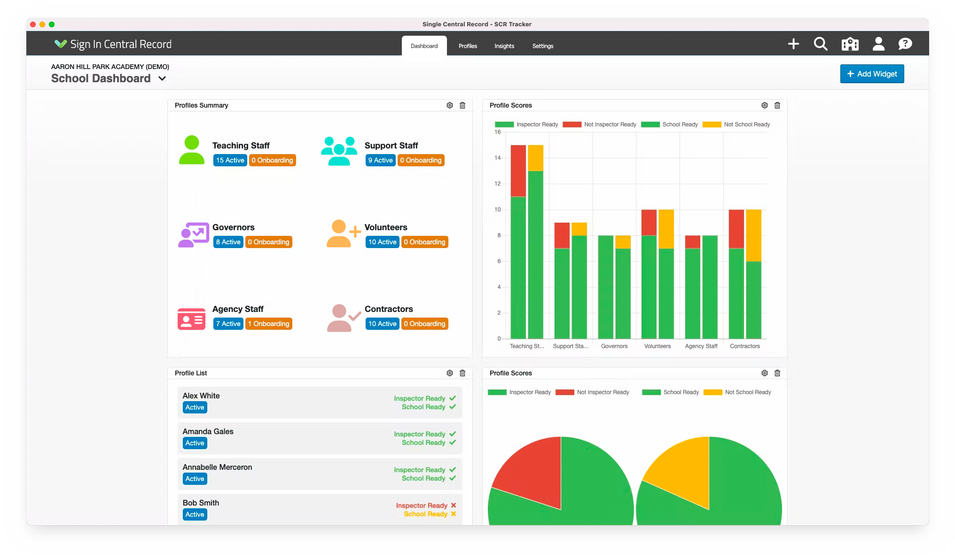The height and width of the screenshot is (560, 955).
Task: Click the Add Widget button
Action: [x=872, y=74]
